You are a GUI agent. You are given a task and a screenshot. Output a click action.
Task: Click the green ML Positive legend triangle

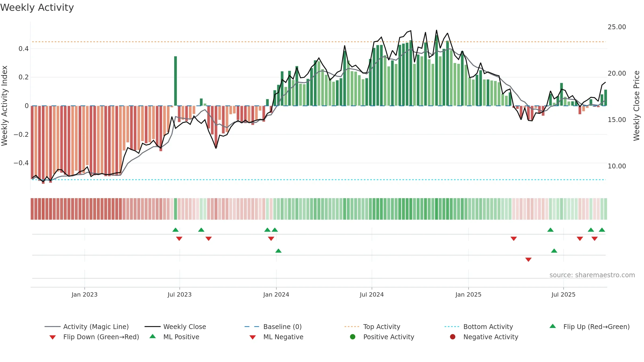(x=152, y=336)
